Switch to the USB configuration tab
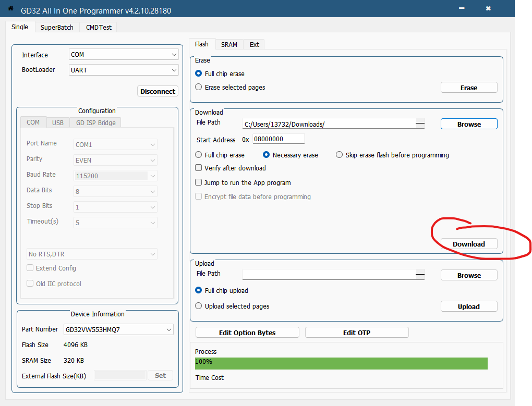The image size is (532, 406). tap(58, 122)
